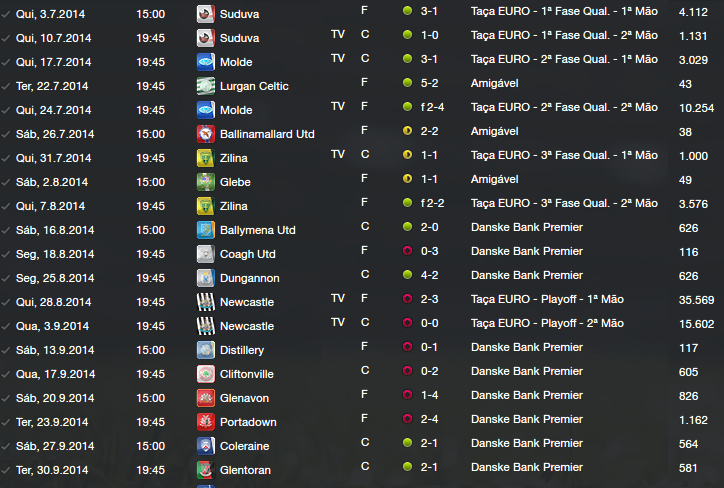Click the Ballinamallard Utd club badge
Image resolution: width=724 pixels, height=488 pixels.
205,134
